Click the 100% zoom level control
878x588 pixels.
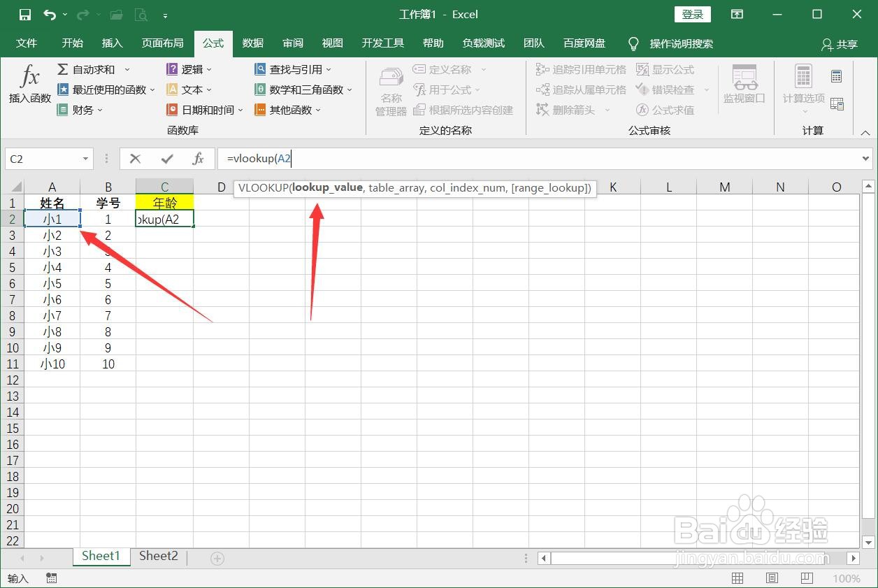(847, 578)
